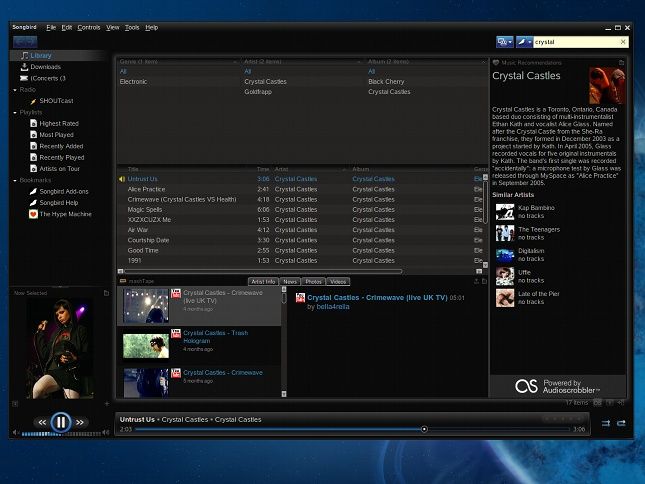Open the Downloads item in the sidebar
645x484 pixels.
[45, 67]
